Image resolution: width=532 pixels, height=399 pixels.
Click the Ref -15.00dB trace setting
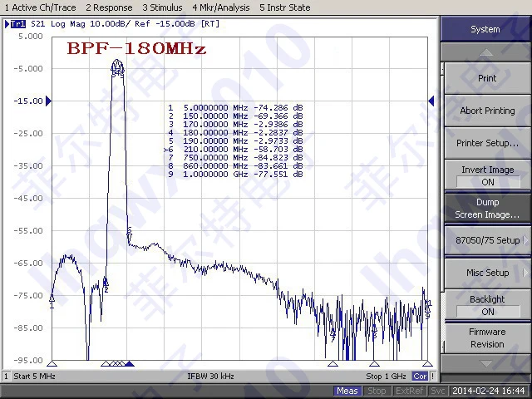(165, 24)
